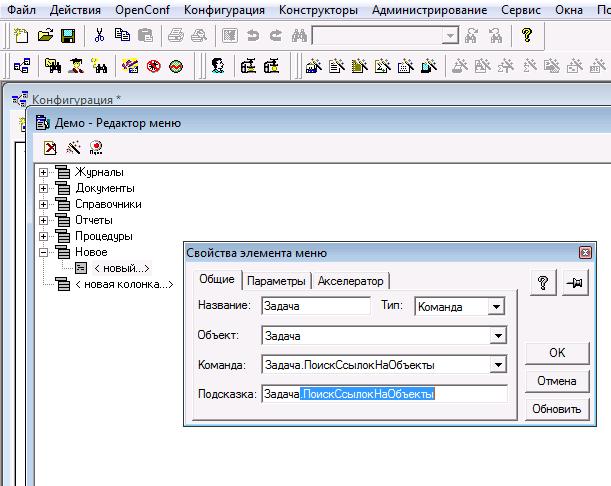The height and width of the screenshot is (486, 611).
Task: Collapse the Новое tree node
Action: coord(44,253)
